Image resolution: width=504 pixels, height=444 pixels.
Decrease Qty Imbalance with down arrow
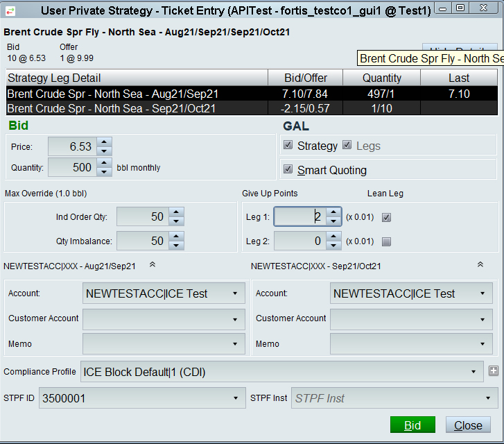(177, 245)
